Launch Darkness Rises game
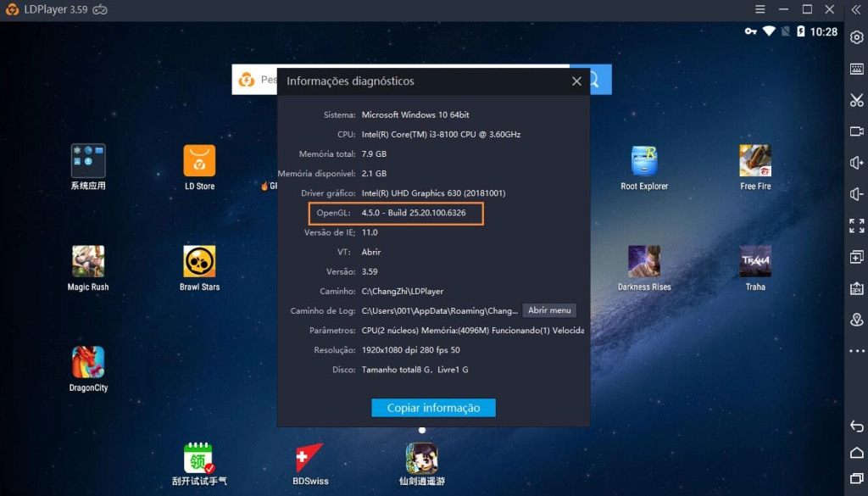The image size is (868, 496). coord(644,269)
